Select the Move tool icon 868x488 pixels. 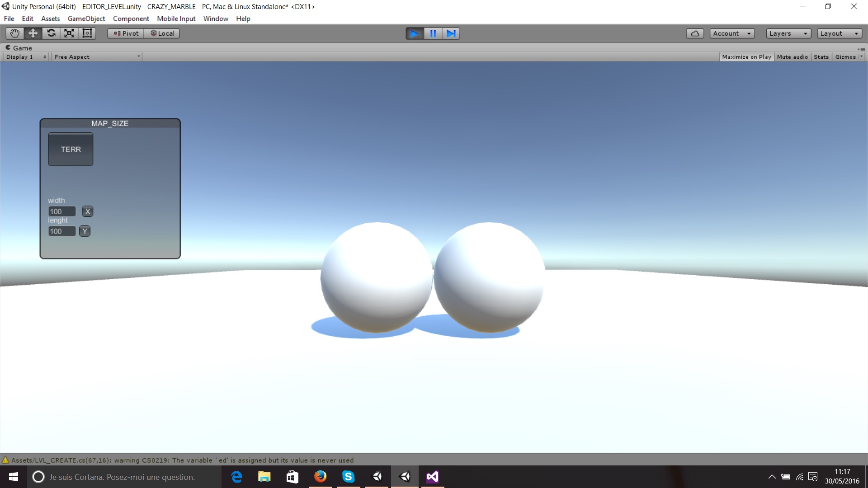(33, 33)
